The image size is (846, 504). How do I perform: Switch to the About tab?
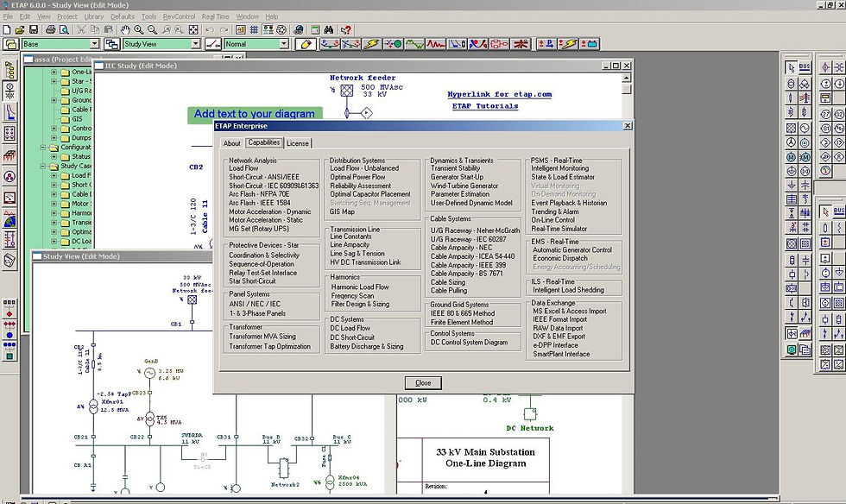(x=232, y=143)
